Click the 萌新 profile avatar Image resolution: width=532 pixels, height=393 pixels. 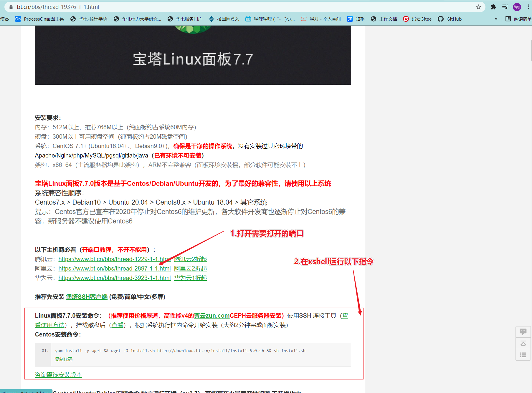pos(517,7)
